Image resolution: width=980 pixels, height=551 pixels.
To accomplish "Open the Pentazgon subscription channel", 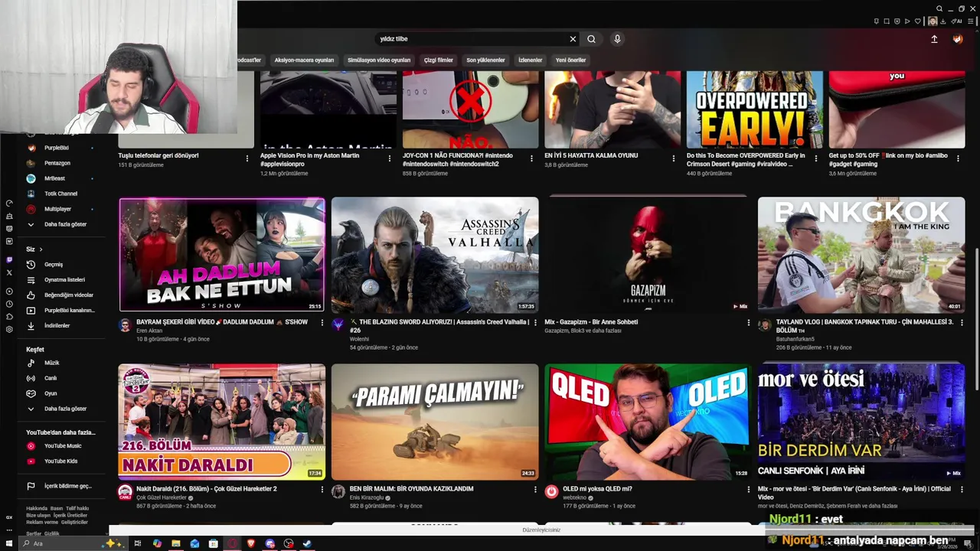I will click(60, 163).
